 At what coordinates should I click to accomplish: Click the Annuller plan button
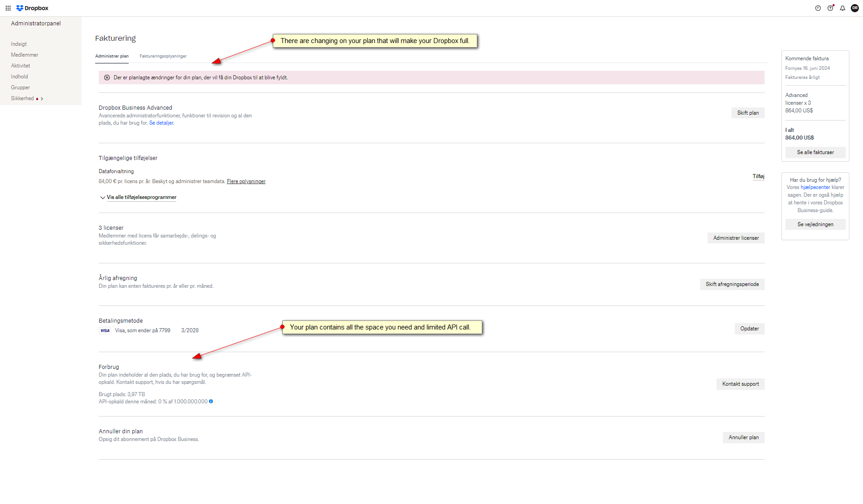pos(744,437)
